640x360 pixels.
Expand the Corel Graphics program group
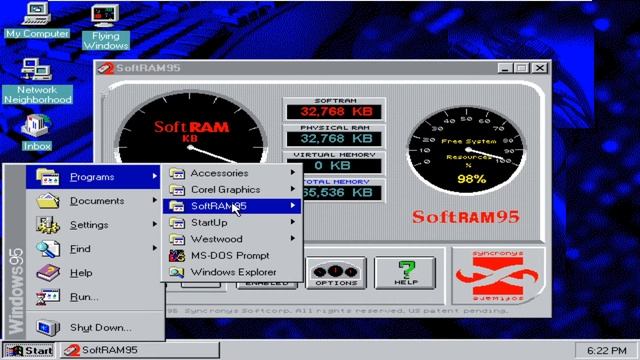pyautogui.click(x=232, y=189)
